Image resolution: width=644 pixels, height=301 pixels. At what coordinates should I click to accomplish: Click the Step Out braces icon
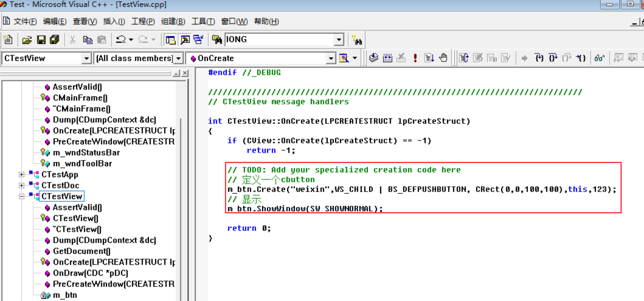click(x=567, y=58)
